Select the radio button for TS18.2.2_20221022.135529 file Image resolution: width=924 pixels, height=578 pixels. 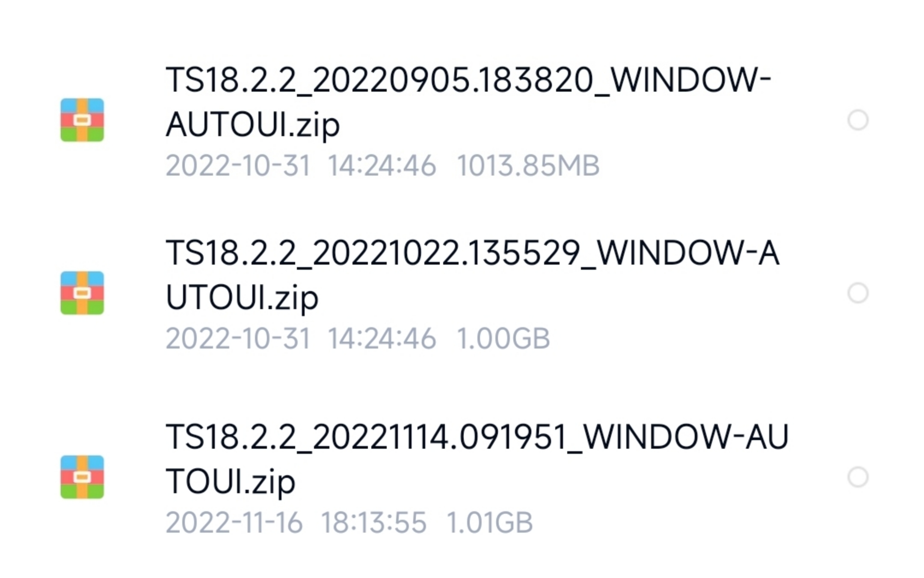tap(858, 293)
